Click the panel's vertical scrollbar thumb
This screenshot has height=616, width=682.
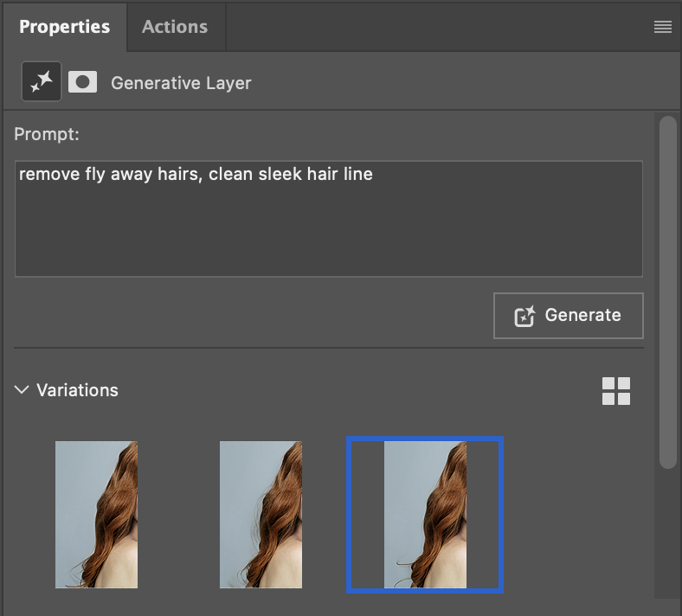point(667,292)
